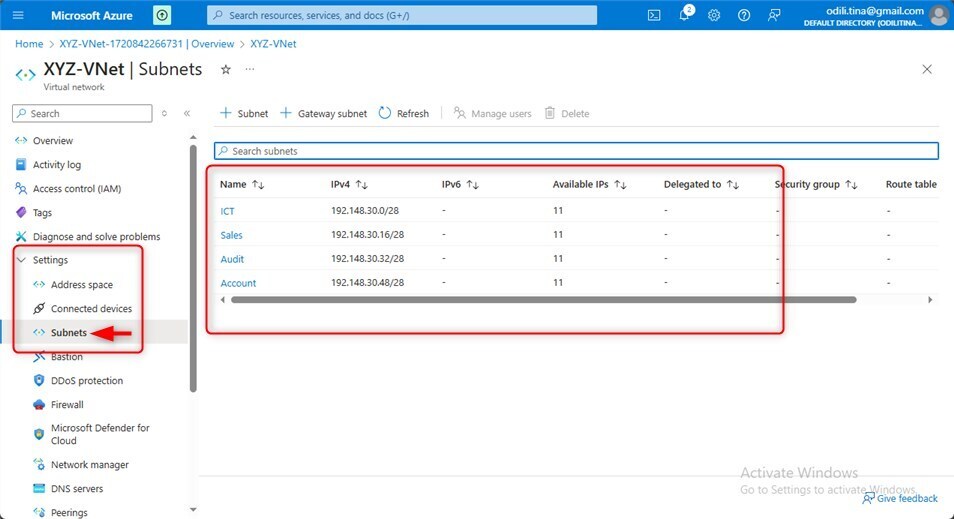Image resolution: width=954 pixels, height=519 pixels.
Task: Favorite the page with the star icon
Action: coord(225,70)
